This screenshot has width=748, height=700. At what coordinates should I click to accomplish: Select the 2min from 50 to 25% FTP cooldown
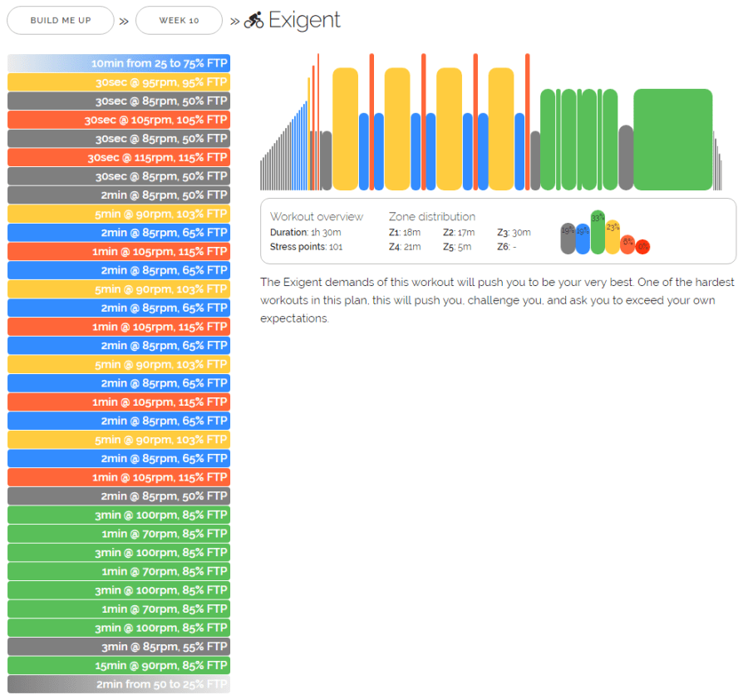[x=119, y=684]
